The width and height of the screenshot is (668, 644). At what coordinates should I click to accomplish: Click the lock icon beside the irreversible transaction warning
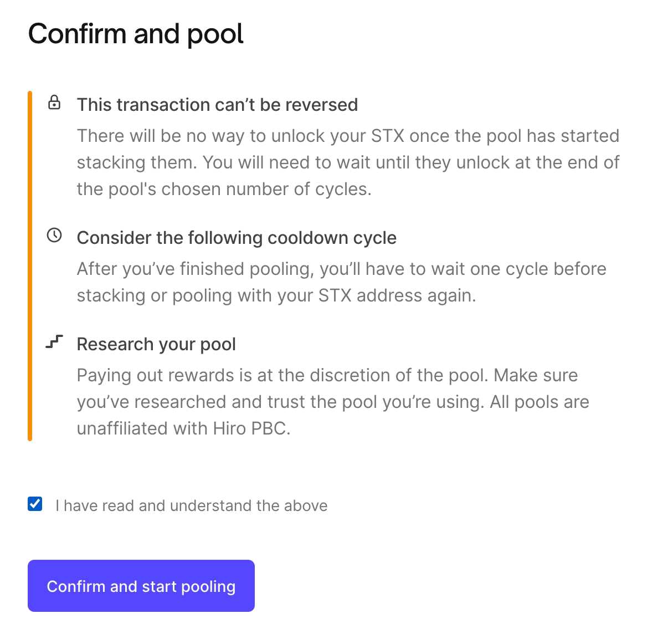[x=54, y=103]
